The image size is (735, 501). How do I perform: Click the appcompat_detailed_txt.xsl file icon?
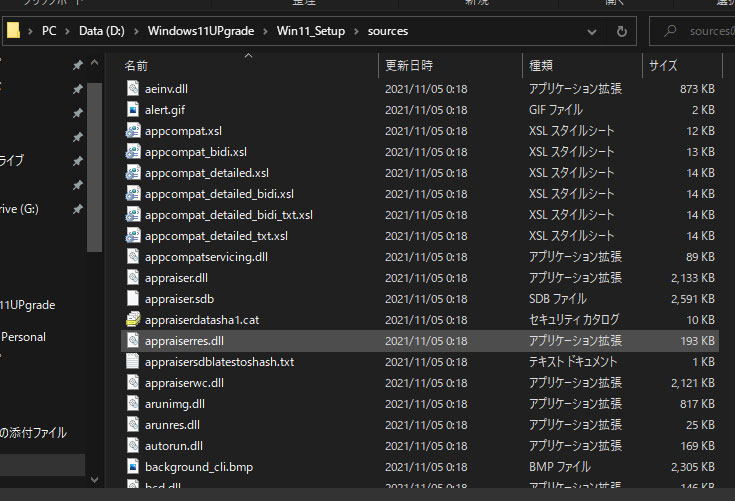[x=133, y=236]
